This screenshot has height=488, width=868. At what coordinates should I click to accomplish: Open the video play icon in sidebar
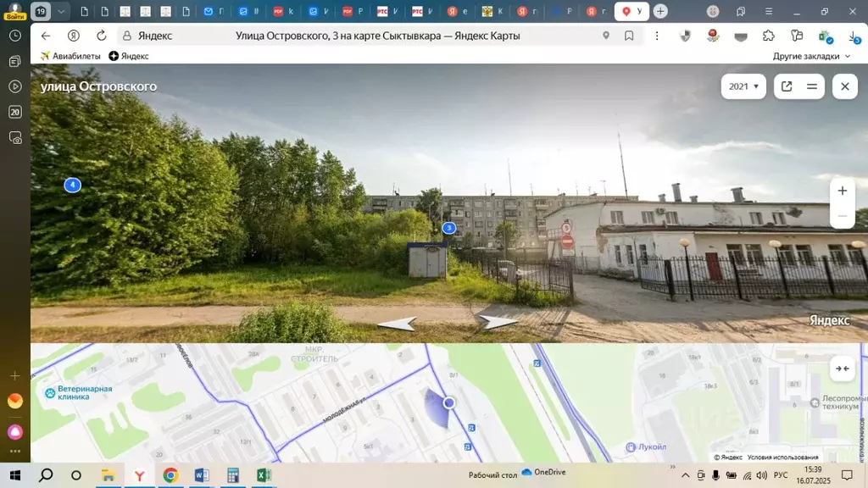pyautogui.click(x=15, y=86)
